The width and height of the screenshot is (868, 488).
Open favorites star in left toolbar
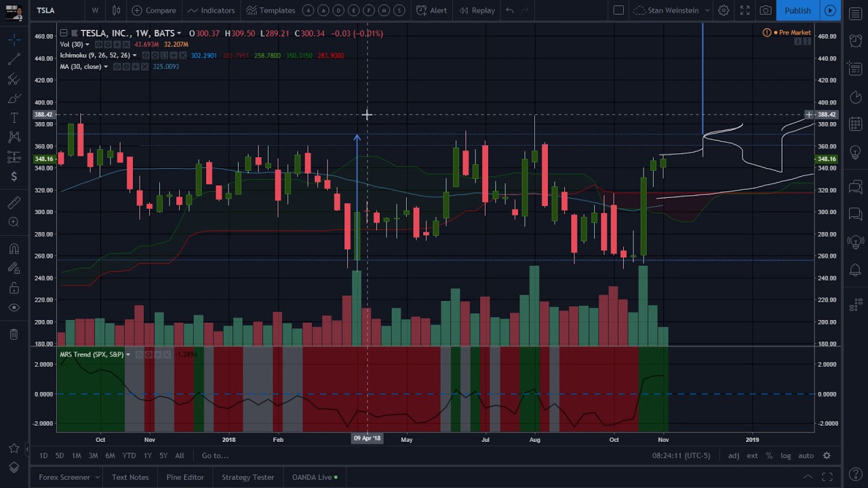tap(14, 448)
